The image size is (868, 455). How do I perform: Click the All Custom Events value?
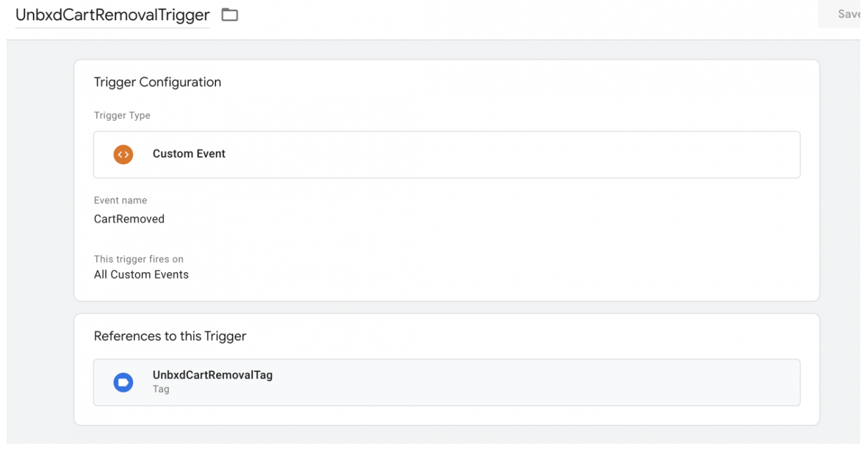click(x=142, y=275)
